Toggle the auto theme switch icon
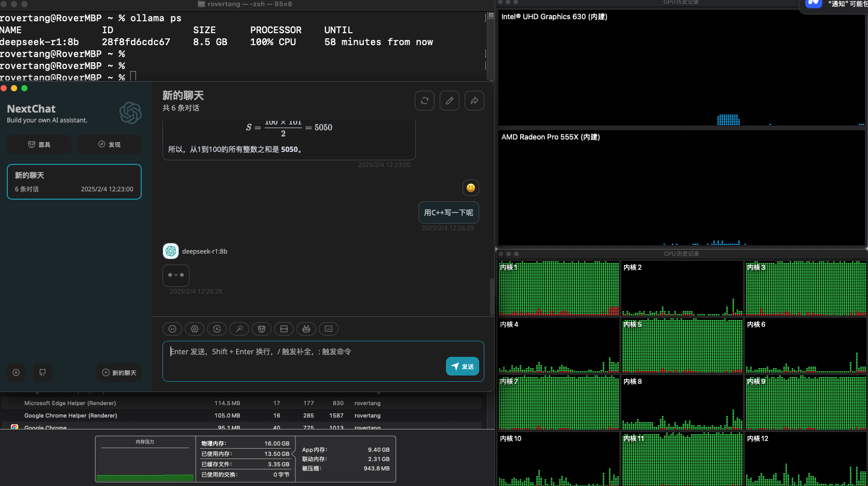Screen dimensions: 868x486 click(x=217, y=329)
